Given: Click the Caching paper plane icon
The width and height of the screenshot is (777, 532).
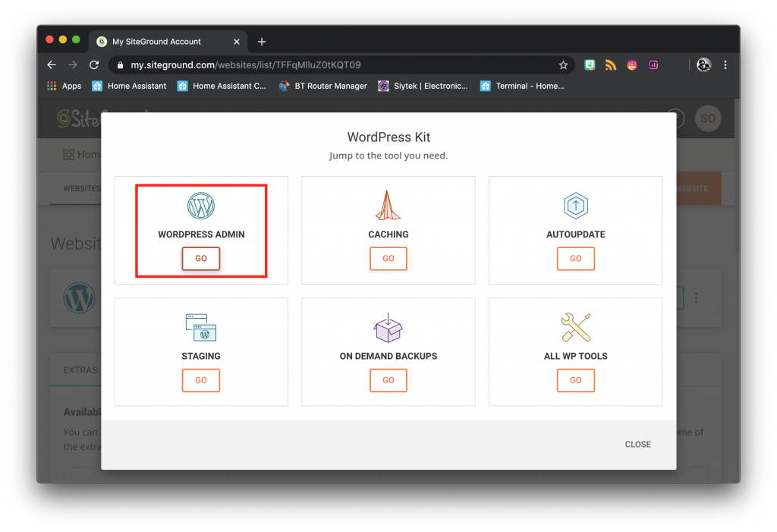Looking at the screenshot, I should pyautogui.click(x=388, y=205).
